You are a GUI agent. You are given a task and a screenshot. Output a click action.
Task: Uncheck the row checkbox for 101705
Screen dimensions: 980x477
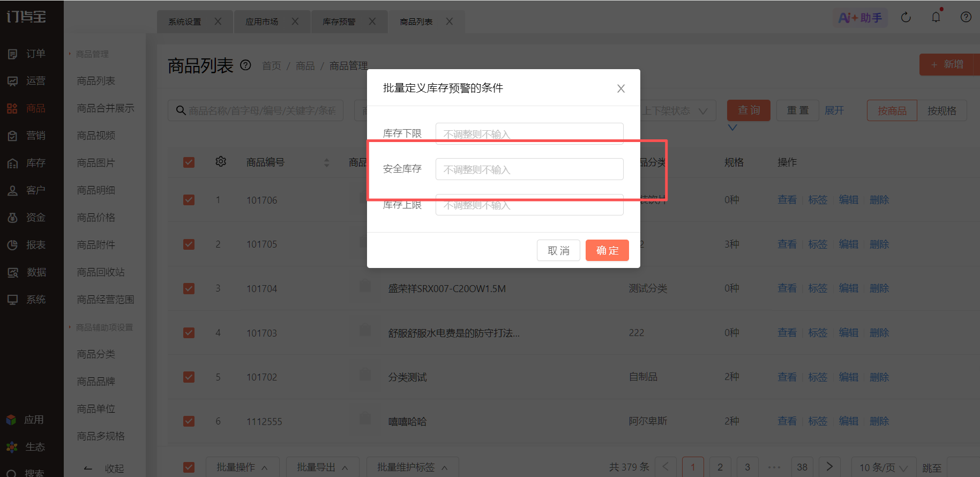coord(189,244)
